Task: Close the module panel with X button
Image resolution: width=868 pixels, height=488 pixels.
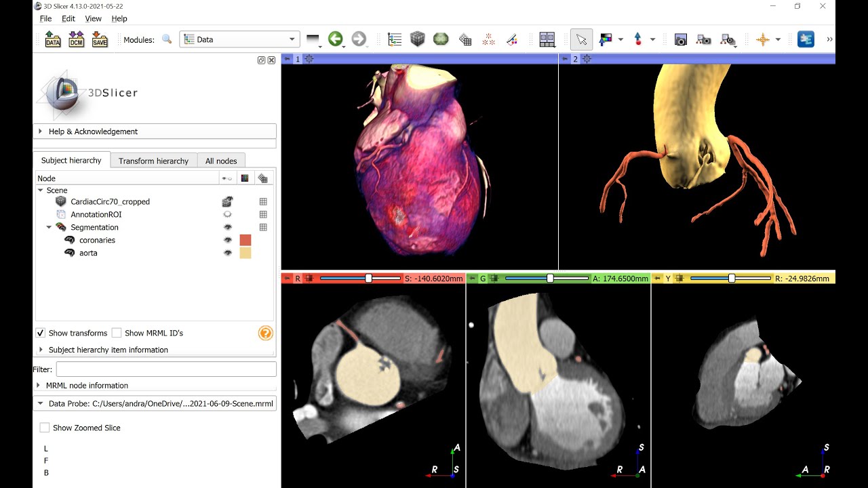Action: point(271,60)
